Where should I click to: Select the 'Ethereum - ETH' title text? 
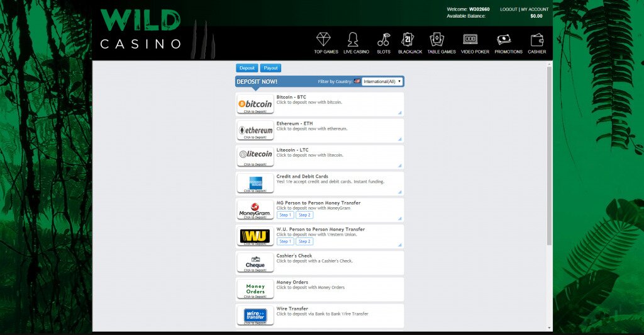[x=294, y=123]
